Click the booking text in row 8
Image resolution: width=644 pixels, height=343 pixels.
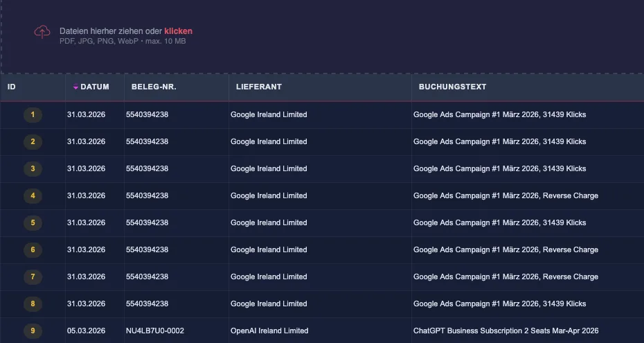(499, 304)
